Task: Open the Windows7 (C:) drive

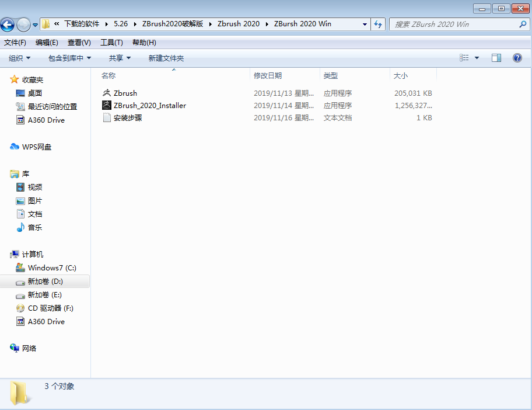Action: (x=52, y=267)
